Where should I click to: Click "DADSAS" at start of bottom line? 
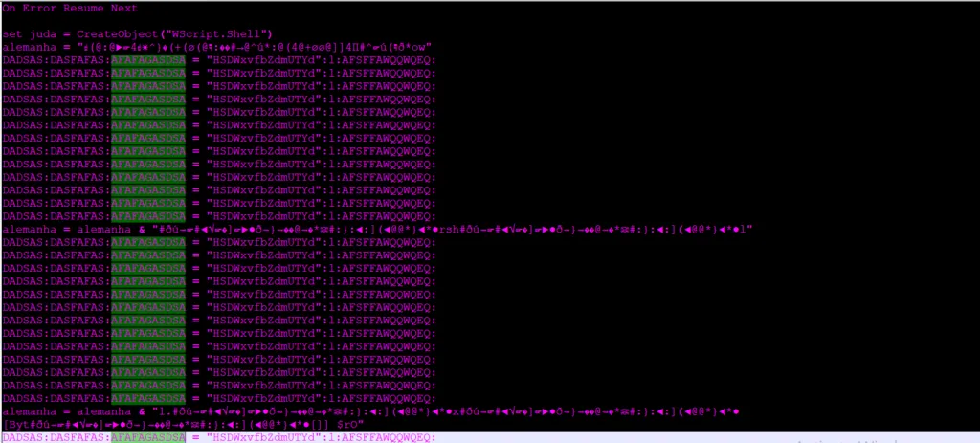pyautogui.click(x=23, y=438)
